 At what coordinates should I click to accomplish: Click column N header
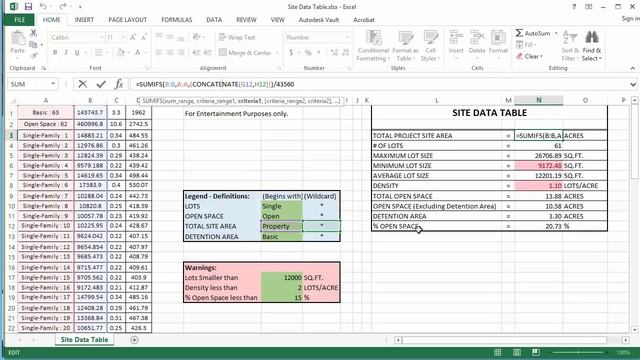coord(538,100)
